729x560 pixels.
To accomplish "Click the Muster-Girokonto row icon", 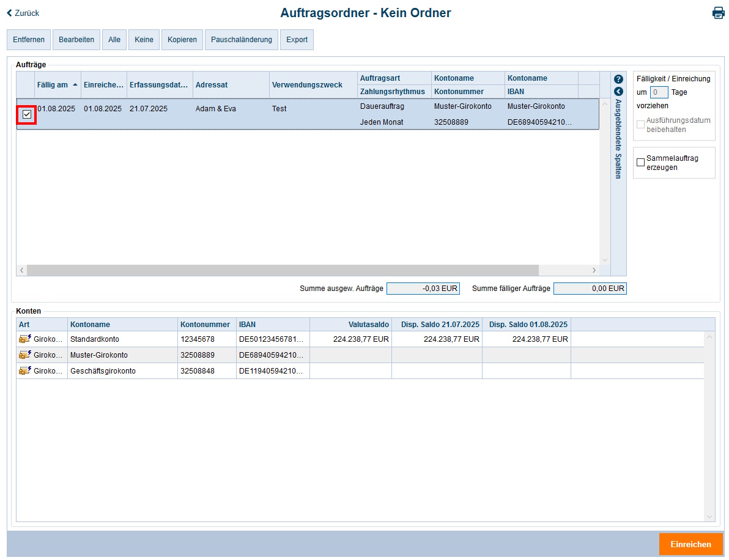I will pos(25,355).
